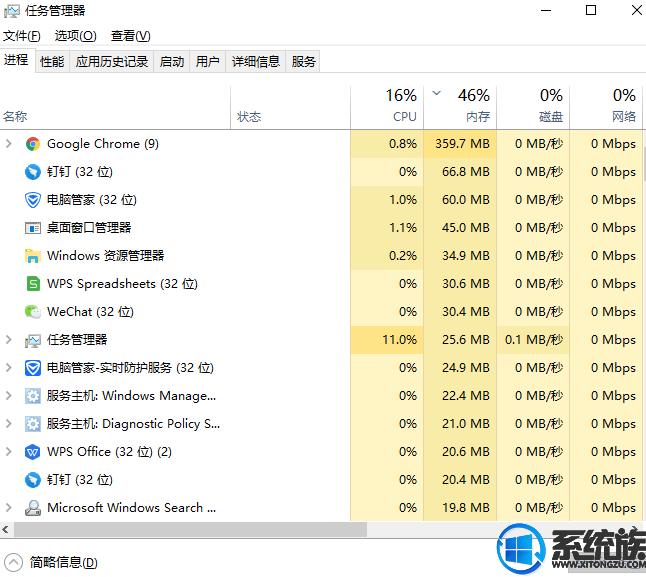
Task: Click the second 钉钉 icon, 20.4 MB row
Action: tap(33, 480)
